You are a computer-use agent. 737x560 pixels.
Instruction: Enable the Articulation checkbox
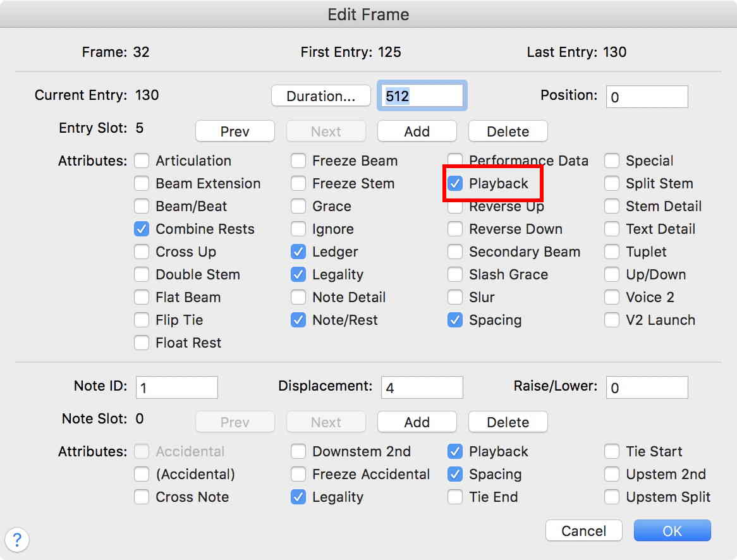point(142,161)
